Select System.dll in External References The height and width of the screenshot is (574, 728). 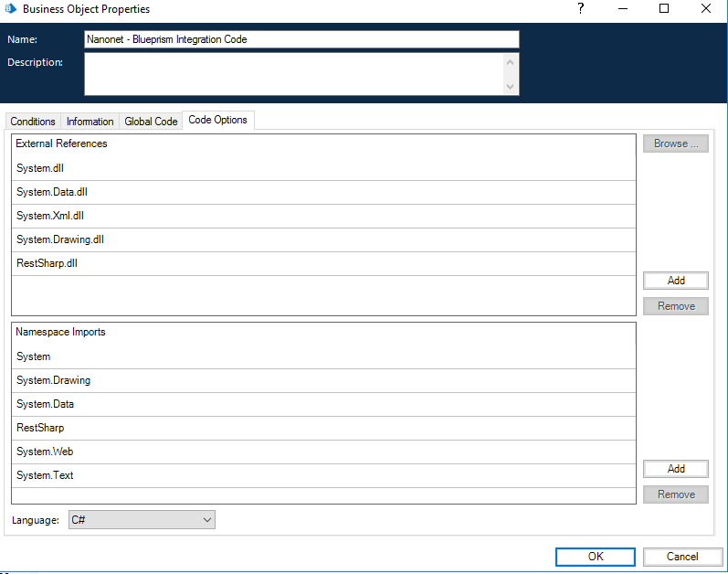323,168
